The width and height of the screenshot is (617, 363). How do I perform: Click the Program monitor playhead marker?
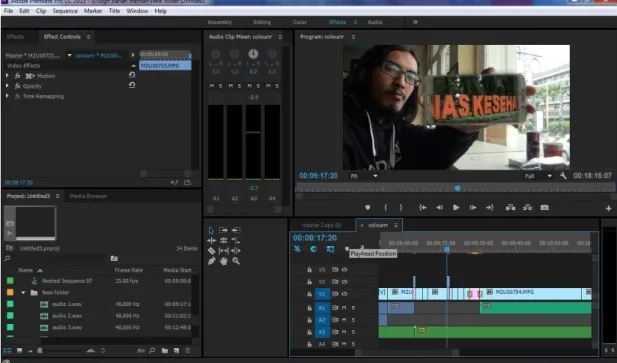(x=458, y=188)
